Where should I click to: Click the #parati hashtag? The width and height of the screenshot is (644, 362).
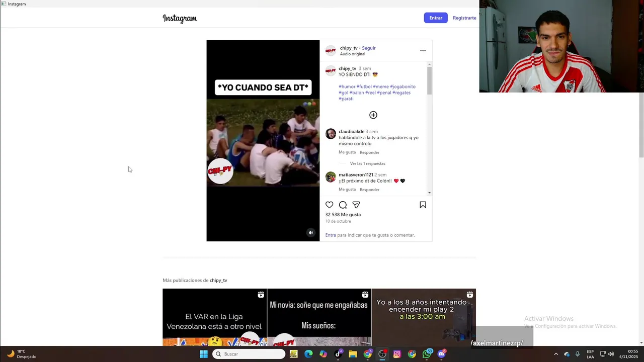346,99
